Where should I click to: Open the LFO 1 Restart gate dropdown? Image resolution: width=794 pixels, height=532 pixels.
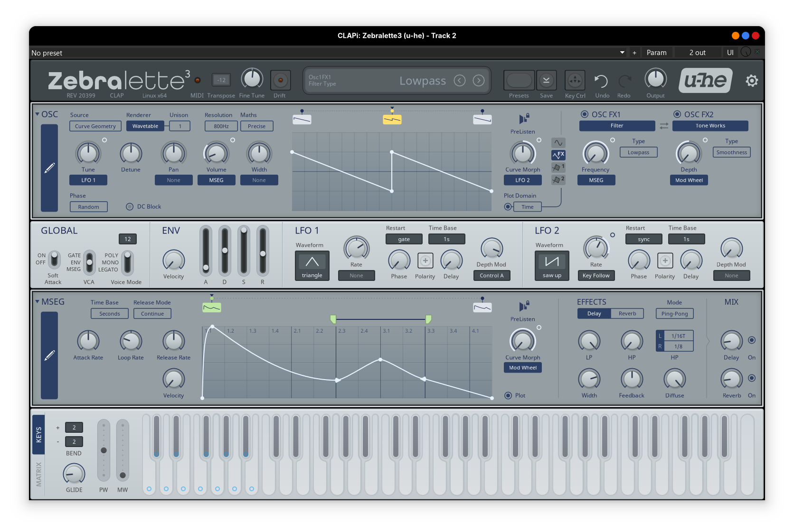pyautogui.click(x=404, y=239)
